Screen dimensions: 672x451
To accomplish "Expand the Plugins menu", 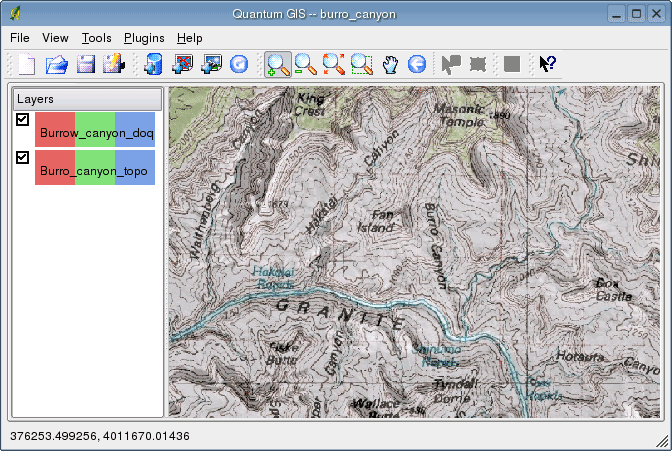I will [x=144, y=38].
